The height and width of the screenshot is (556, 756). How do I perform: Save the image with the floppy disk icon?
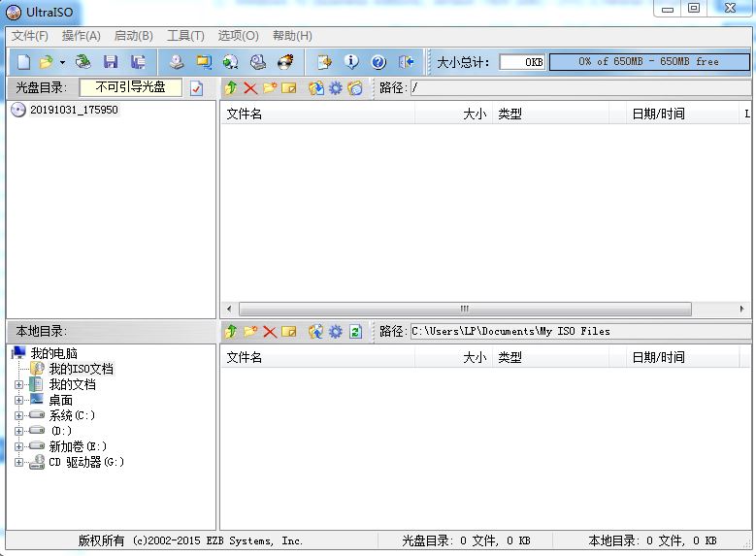tap(111, 62)
